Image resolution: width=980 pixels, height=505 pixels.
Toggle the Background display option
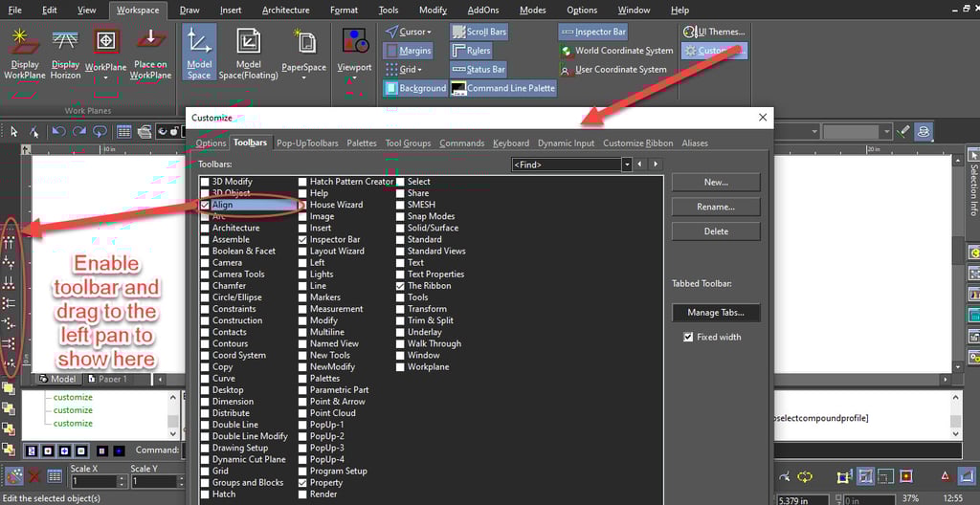pyautogui.click(x=415, y=88)
